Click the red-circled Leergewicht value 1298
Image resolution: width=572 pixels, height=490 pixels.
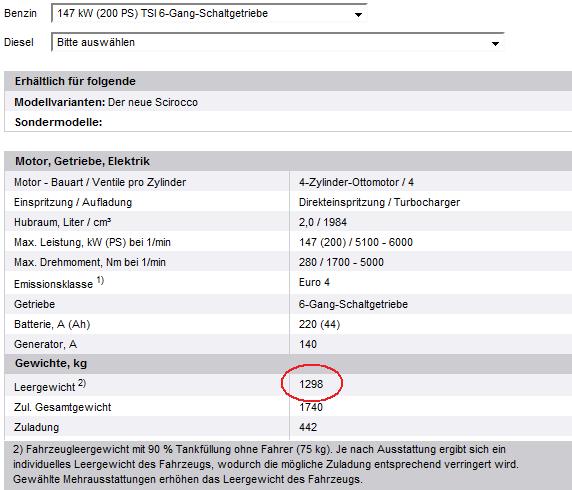coord(311,384)
